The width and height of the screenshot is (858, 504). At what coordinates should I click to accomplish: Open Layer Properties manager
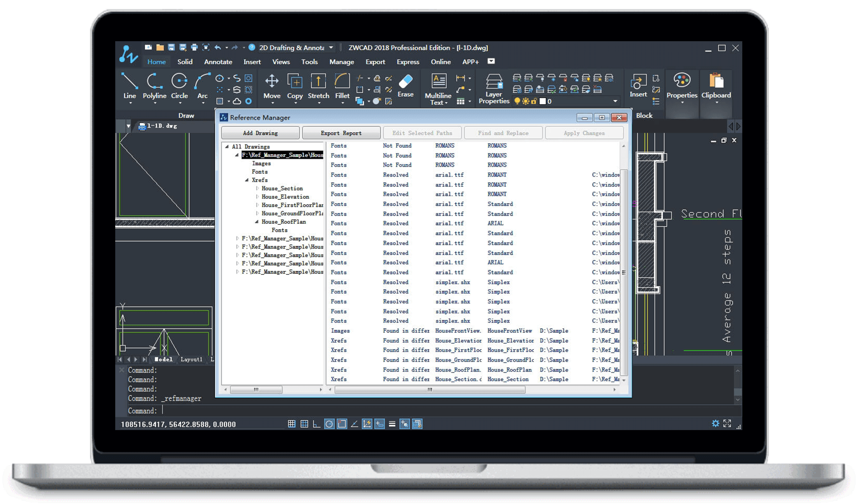coord(494,88)
